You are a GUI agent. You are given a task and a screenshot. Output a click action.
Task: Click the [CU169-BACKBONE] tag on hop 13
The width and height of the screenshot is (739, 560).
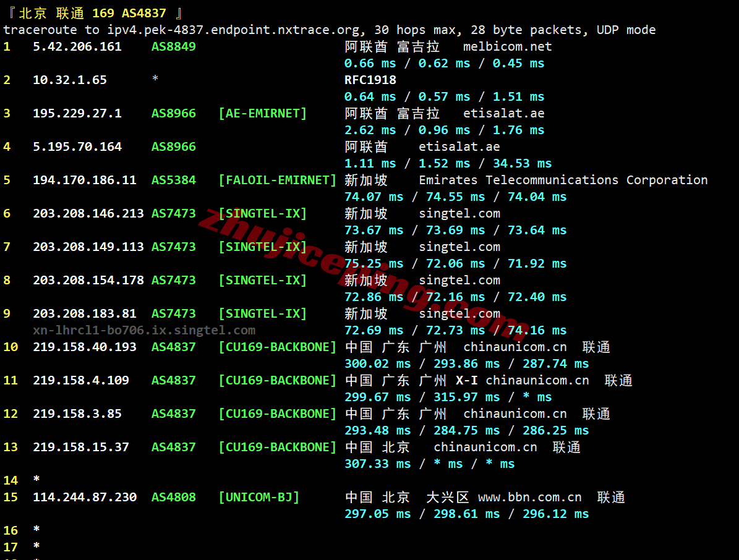pos(277,447)
